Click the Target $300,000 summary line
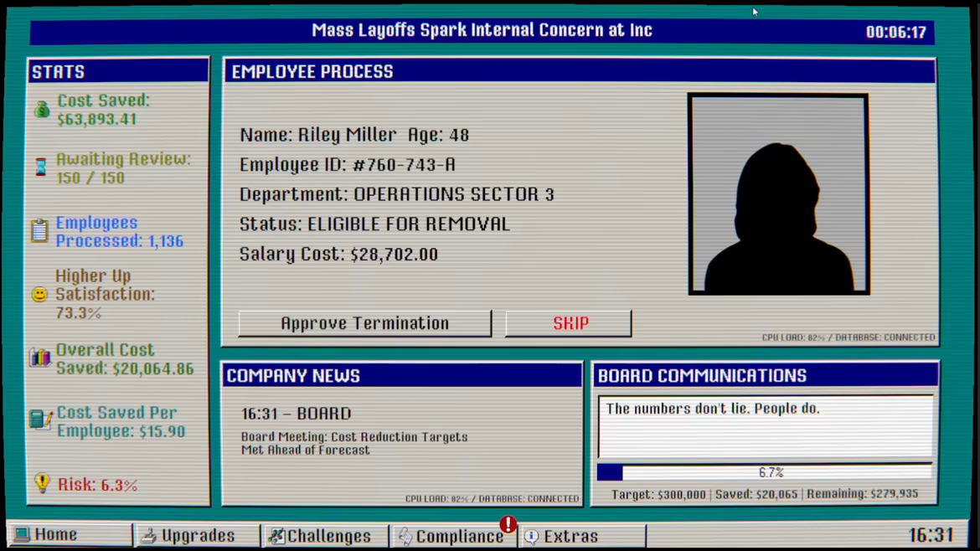 click(x=765, y=494)
